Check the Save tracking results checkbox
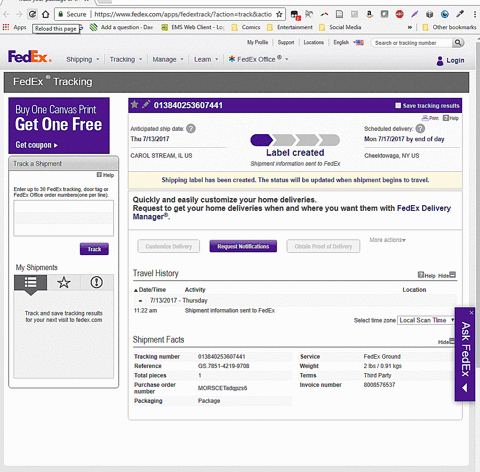480x472 pixels. 398,106
